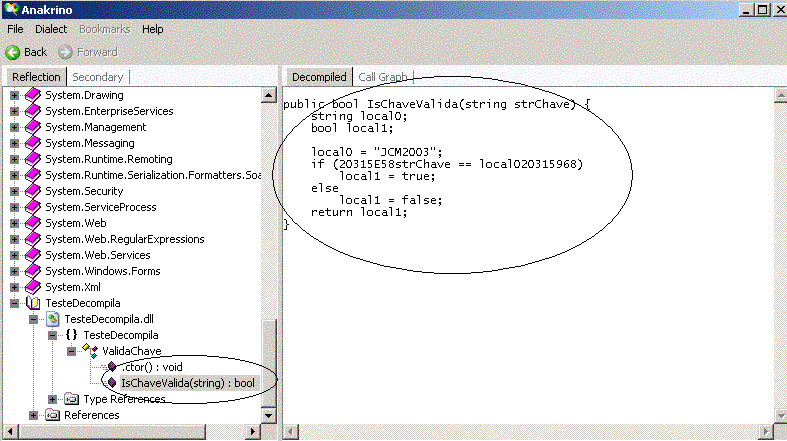Select the ValidaChave class row
Screen dimensions: 787x441
click(132, 351)
